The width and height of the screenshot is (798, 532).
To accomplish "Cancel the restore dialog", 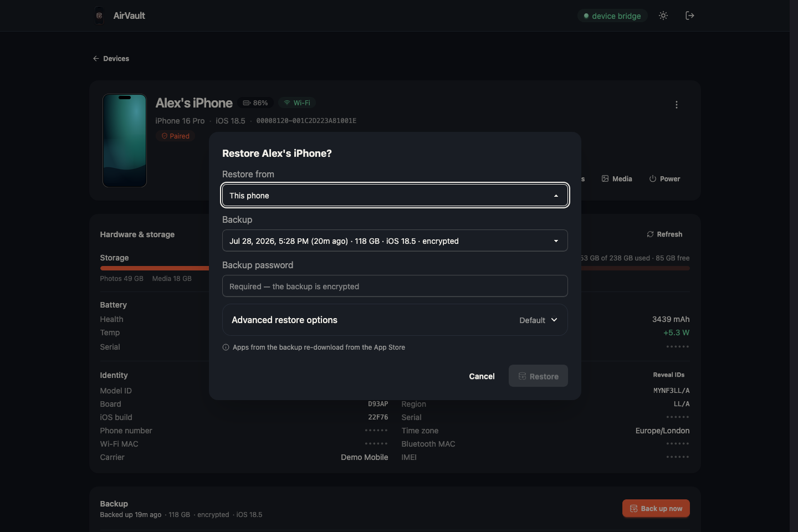I will (x=482, y=376).
